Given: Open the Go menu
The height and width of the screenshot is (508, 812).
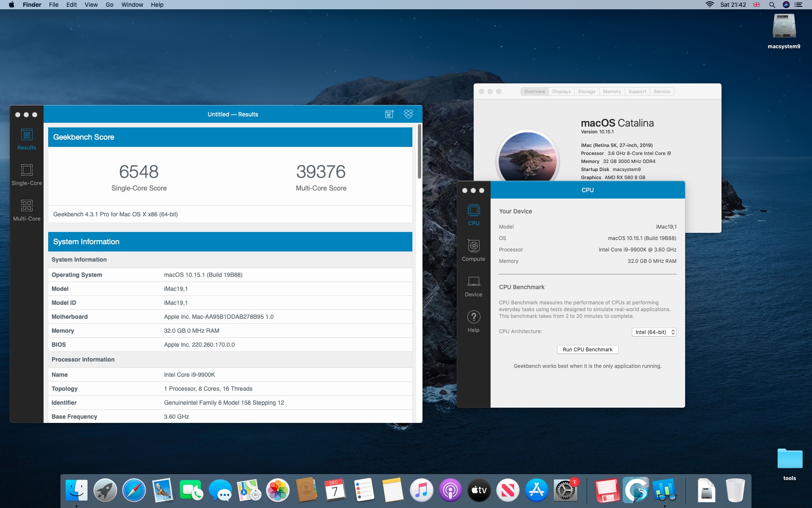Looking at the screenshot, I should click(x=110, y=5).
